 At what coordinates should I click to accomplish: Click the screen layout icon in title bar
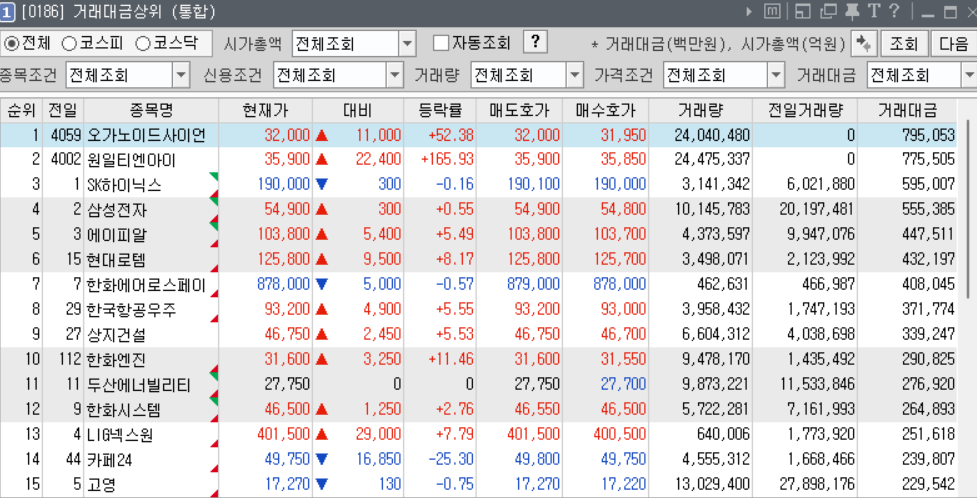coord(803,11)
